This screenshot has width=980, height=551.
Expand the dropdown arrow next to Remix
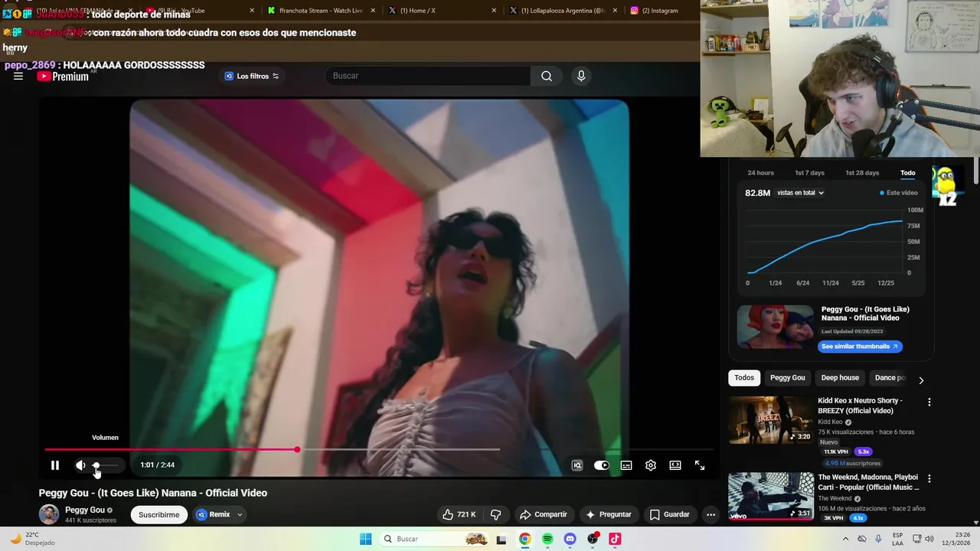240,514
